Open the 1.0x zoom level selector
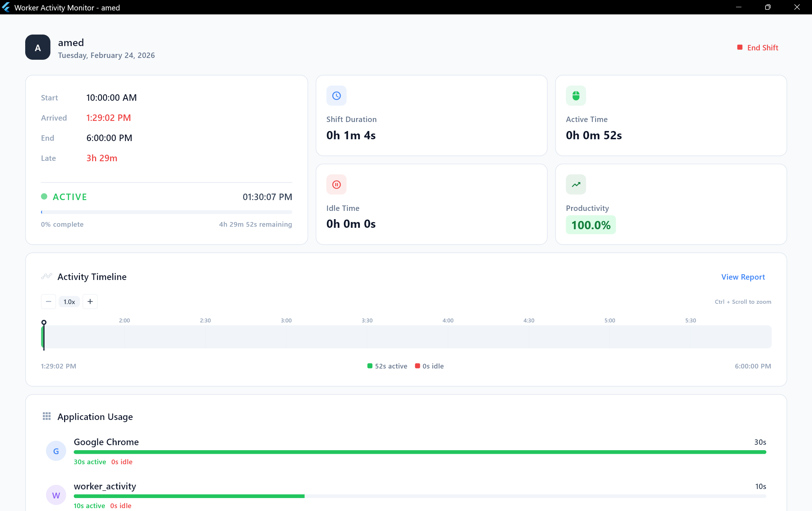This screenshot has width=812, height=511. tap(69, 302)
